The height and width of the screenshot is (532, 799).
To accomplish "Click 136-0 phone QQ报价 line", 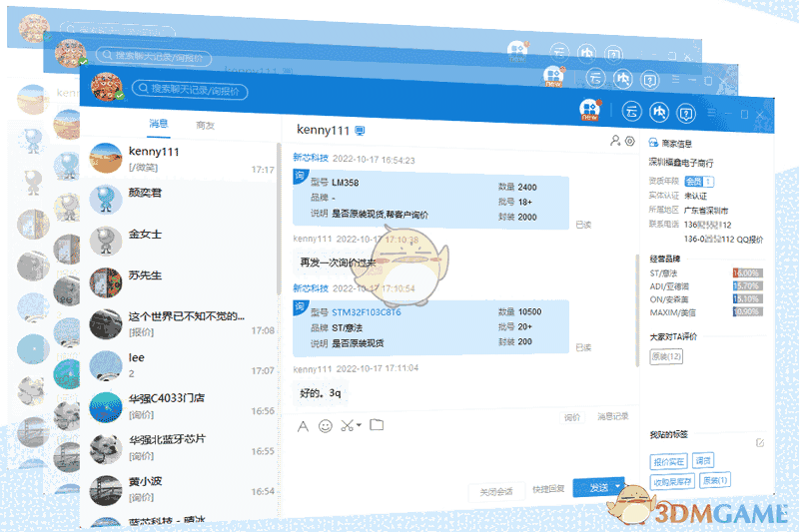I will point(723,239).
